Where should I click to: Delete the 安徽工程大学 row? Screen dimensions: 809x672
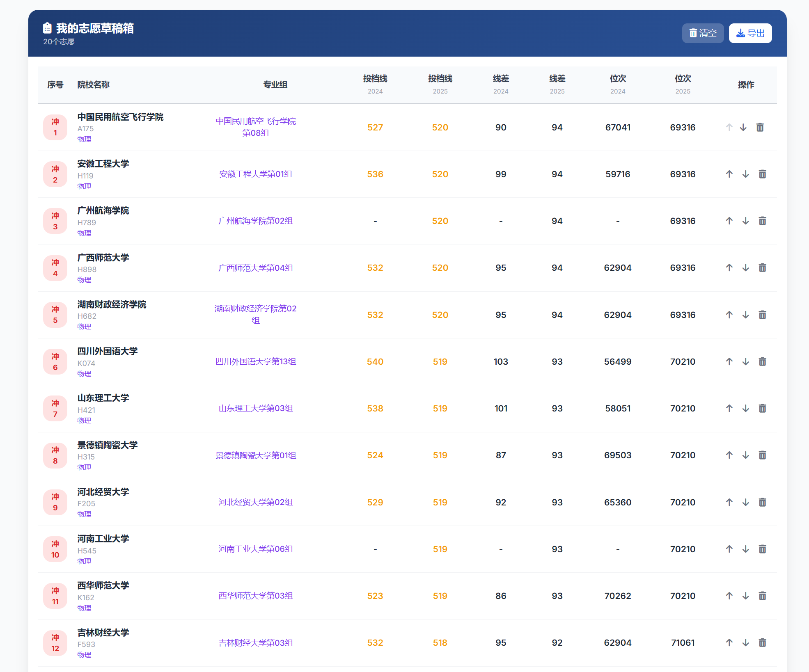(763, 174)
